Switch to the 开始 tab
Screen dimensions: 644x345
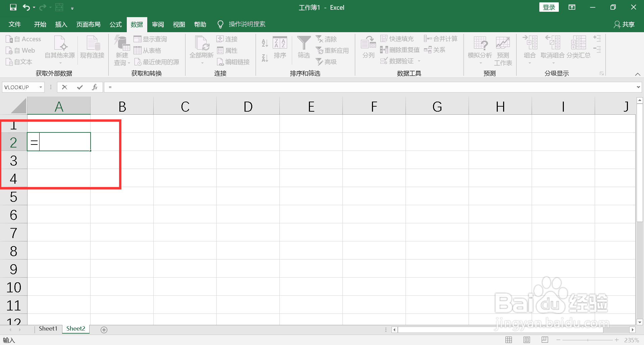pyautogui.click(x=40, y=24)
